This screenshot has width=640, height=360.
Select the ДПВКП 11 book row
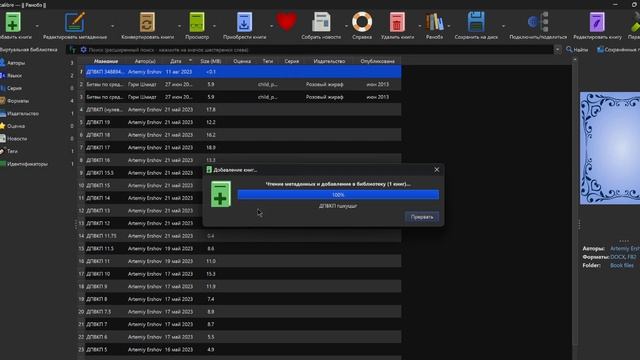click(243, 261)
